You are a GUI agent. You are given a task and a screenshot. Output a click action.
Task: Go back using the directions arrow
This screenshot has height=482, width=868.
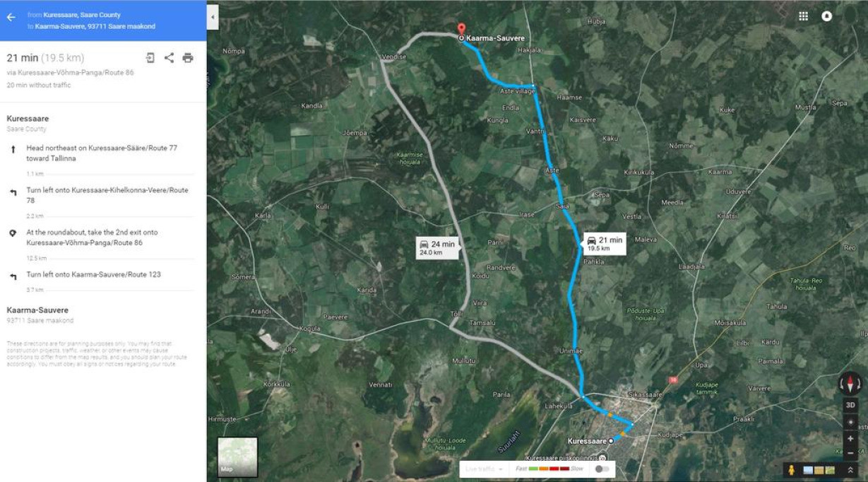[x=11, y=18]
